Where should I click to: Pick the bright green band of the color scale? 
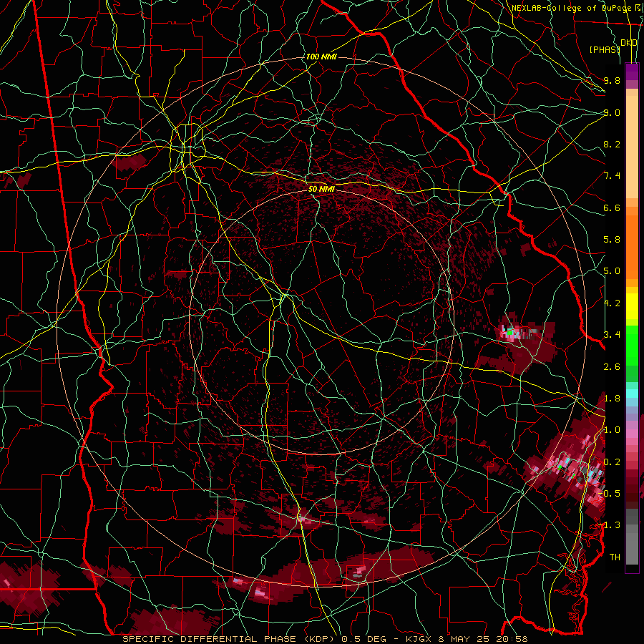(x=632, y=346)
